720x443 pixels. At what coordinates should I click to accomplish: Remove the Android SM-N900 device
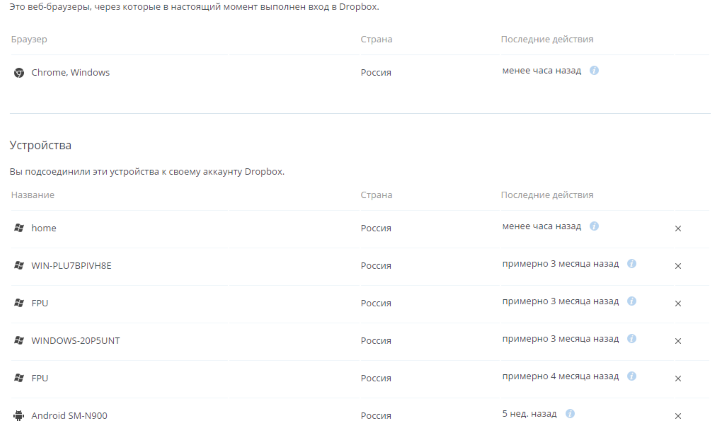tap(678, 416)
